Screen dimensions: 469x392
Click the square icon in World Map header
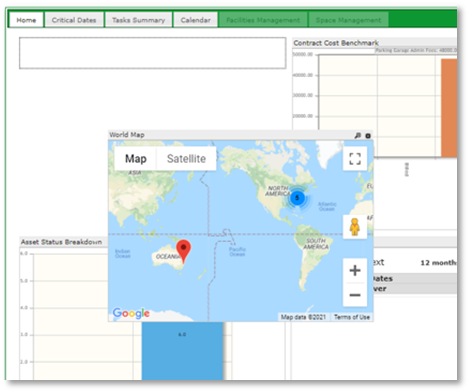click(x=368, y=136)
